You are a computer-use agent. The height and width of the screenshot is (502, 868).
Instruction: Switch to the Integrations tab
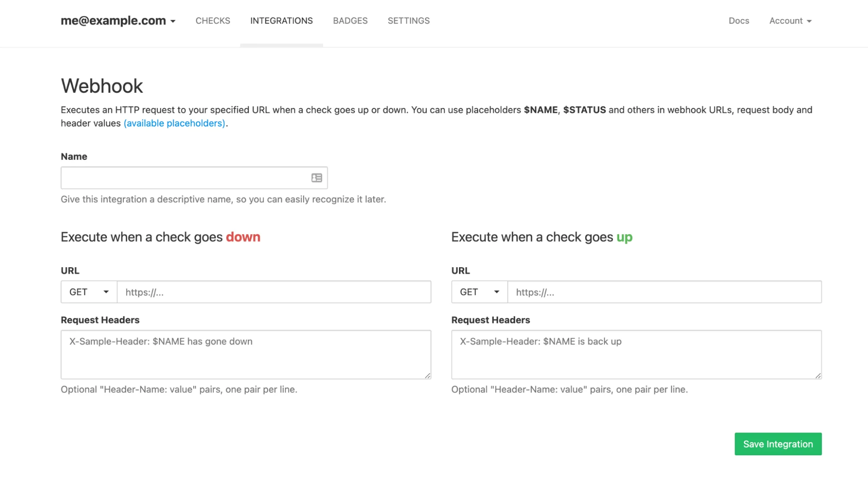point(281,21)
